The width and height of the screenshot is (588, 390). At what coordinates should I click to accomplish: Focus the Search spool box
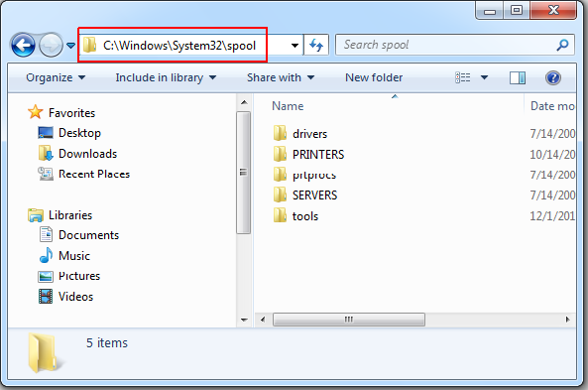455,45
